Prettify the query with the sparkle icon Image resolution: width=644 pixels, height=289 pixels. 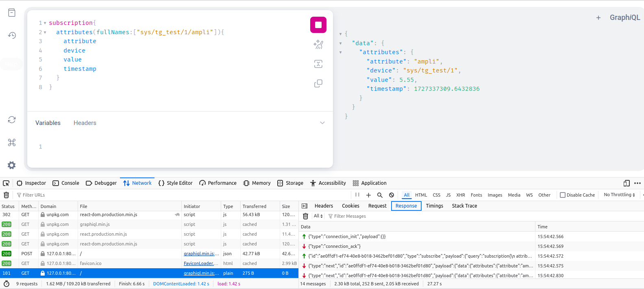(x=318, y=44)
